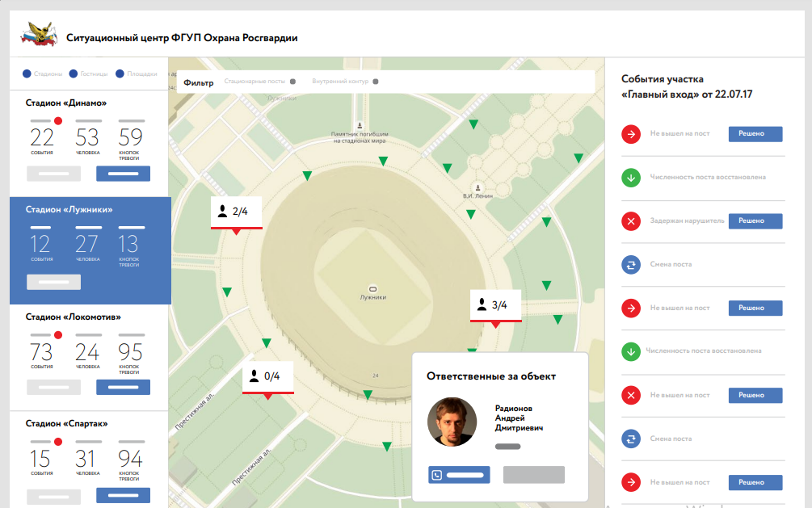The width and height of the screenshot is (812, 508).
Task: Click the first red arrow Не вышел на пост icon
Action: 631,133
